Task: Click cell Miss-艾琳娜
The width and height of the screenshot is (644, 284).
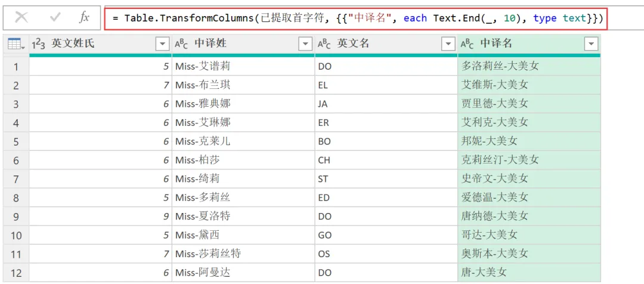Action: click(243, 122)
